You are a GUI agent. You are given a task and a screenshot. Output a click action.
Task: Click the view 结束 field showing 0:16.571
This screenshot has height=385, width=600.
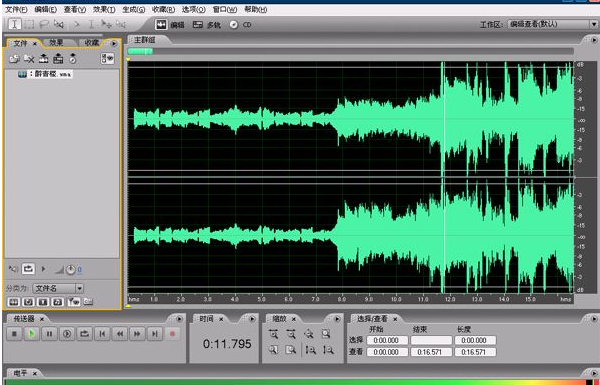click(x=431, y=352)
